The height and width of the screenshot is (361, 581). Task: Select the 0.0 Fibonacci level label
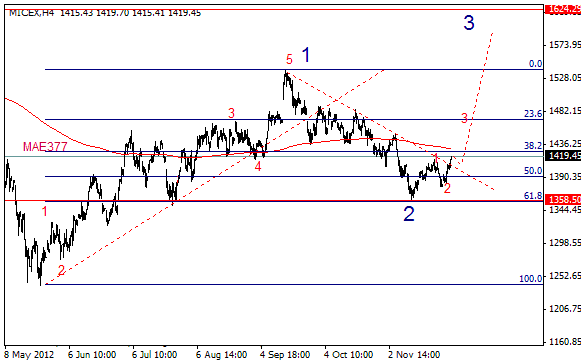click(535, 64)
